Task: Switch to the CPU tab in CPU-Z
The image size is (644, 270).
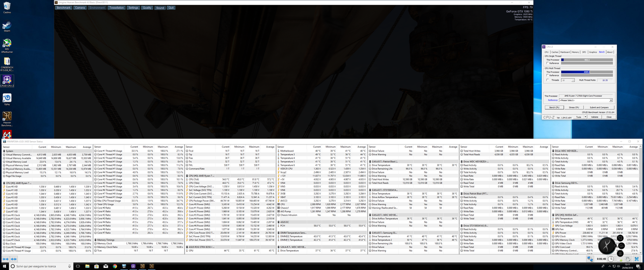Action: coord(546,52)
